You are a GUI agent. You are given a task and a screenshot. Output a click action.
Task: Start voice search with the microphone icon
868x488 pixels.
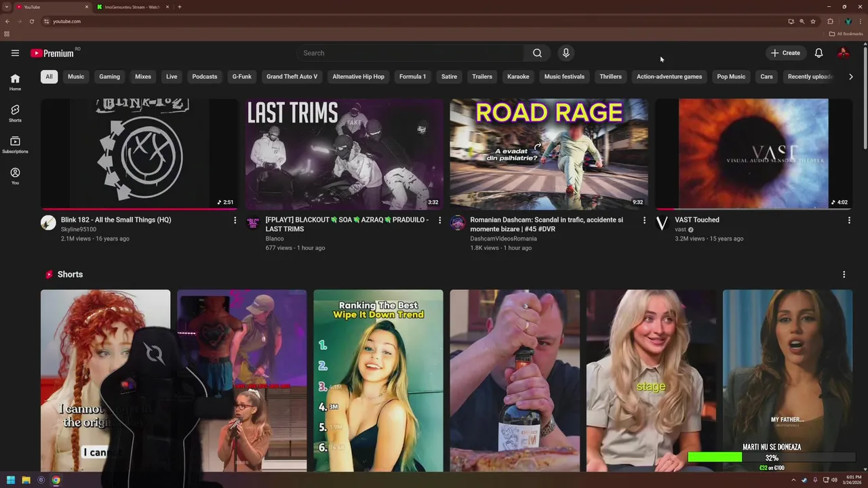[566, 53]
